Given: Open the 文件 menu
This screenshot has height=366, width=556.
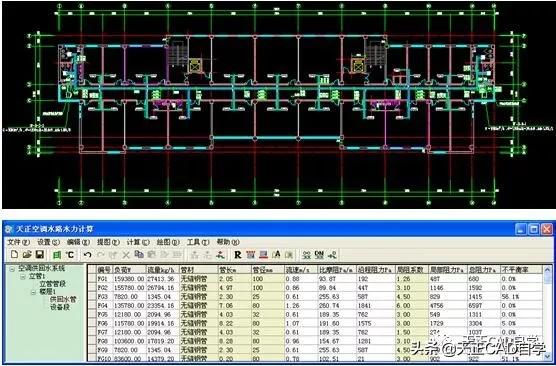Looking at the screenshot, I should click(x=18, y=242).
